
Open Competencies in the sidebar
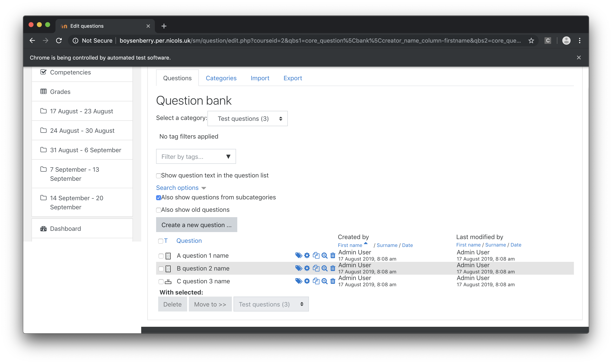(82, 72)
